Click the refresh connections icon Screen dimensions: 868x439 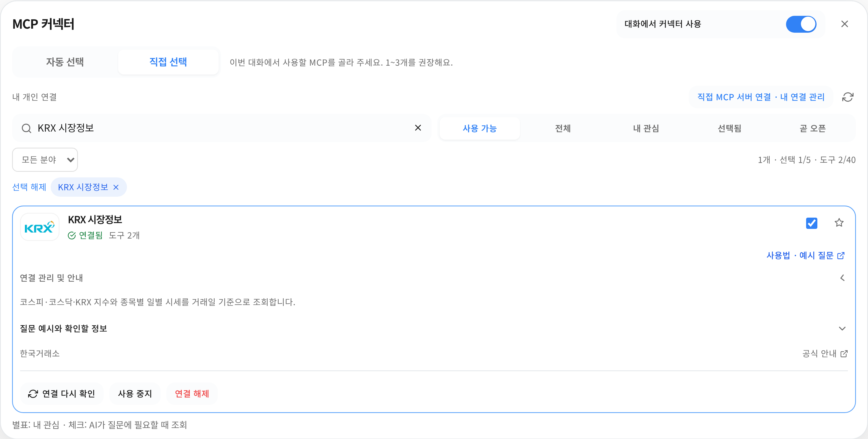coord(847,97)
